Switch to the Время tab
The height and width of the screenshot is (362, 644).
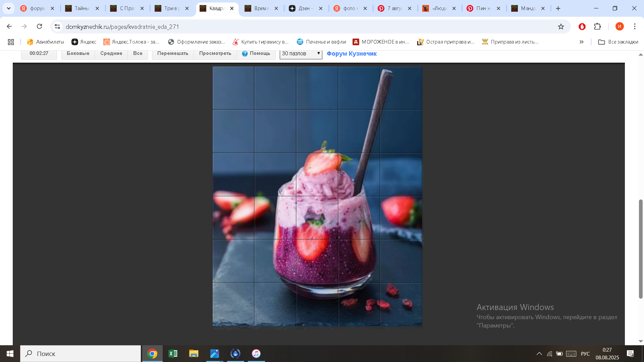[x=257, y=8]
